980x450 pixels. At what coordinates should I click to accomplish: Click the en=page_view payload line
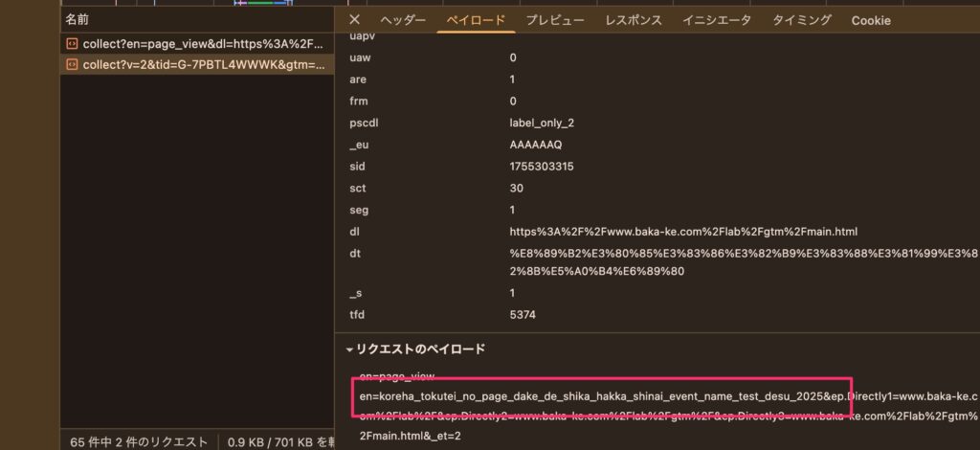click(396, 375)
